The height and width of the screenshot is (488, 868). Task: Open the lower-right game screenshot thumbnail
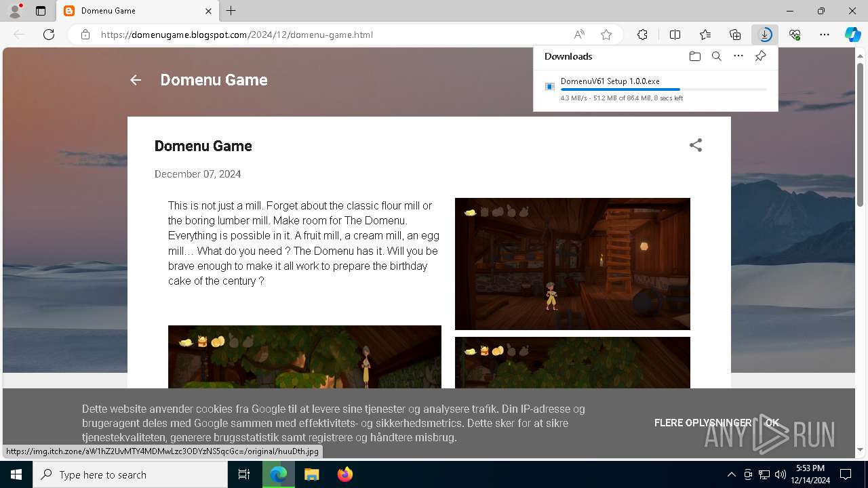point(572,363)
